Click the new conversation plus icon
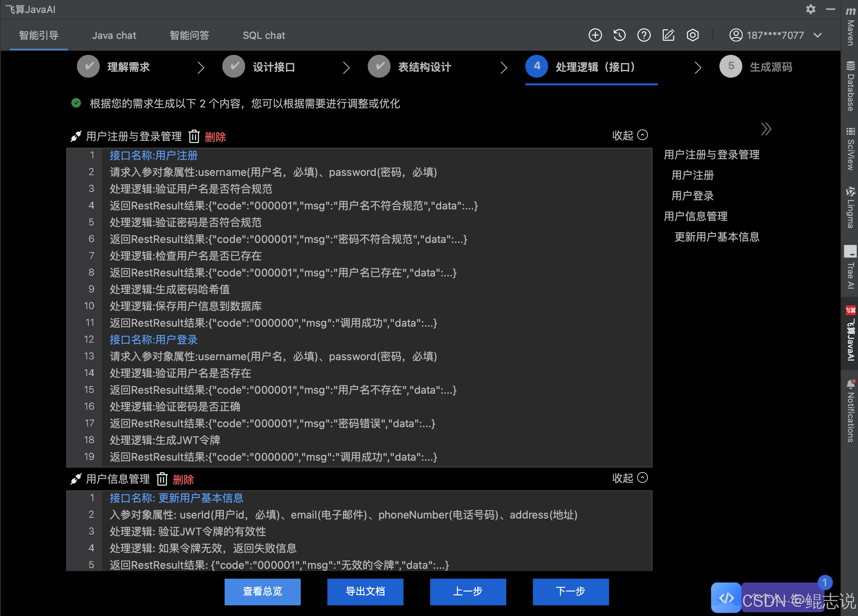 point(595,35)
